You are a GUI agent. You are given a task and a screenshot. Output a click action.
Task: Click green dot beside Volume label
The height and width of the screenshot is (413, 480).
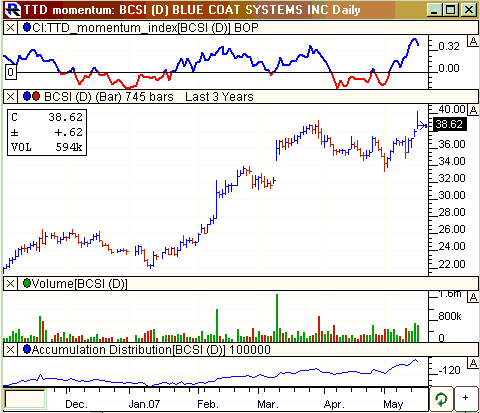tap(27, 283)
